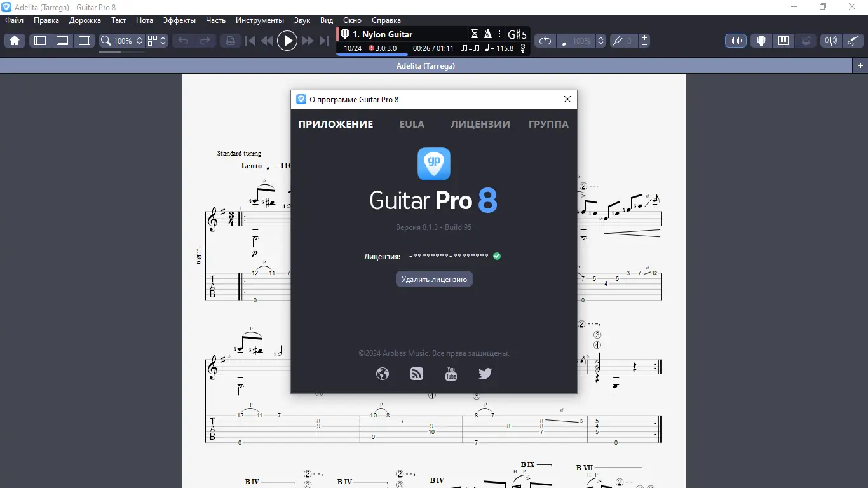The image size is (868, 488).
Task: Open the Правка menu
Action: point(46,20)
